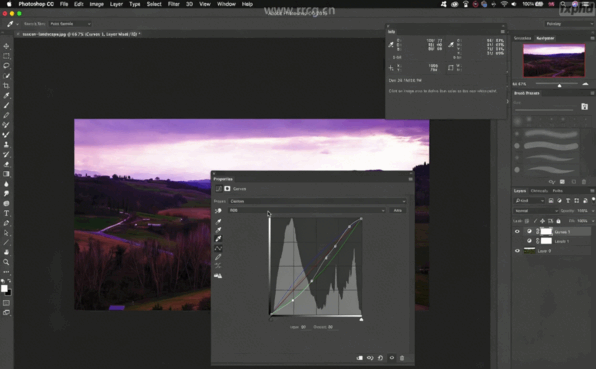596x369 pixels.
Task: Select the Pen tool
Action: (x=6, y=223)
